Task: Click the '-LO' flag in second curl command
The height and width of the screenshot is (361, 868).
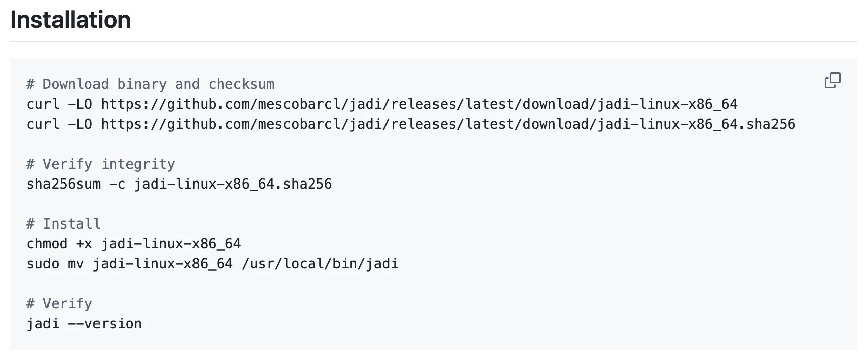Action: pyautogui.click(x=80, y=124)
